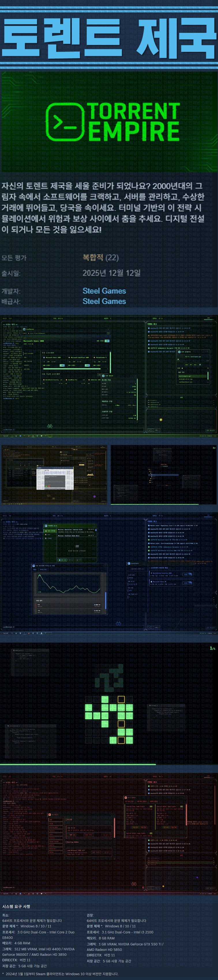Click the yellow node dot on first screenshot's map
This screenshot has height=980, width=218.
click(161, 420)
